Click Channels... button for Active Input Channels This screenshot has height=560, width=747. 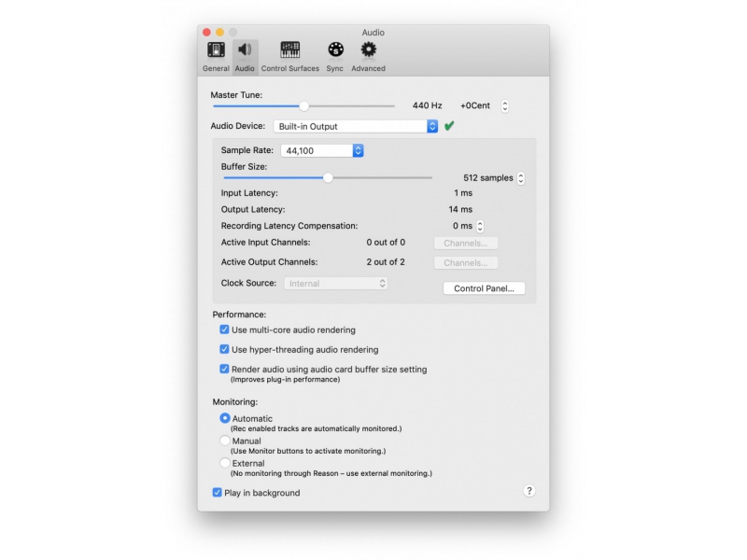coord(466,244)
